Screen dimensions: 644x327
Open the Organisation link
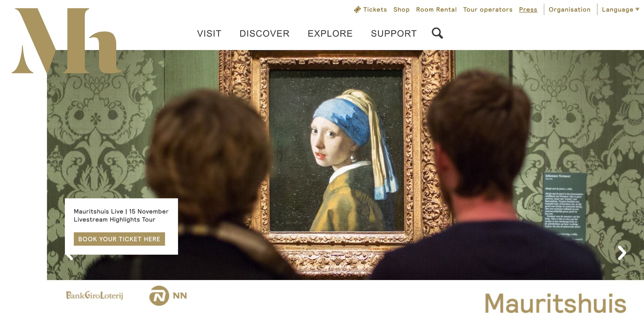pyautogui.click(x=570, y=10)
